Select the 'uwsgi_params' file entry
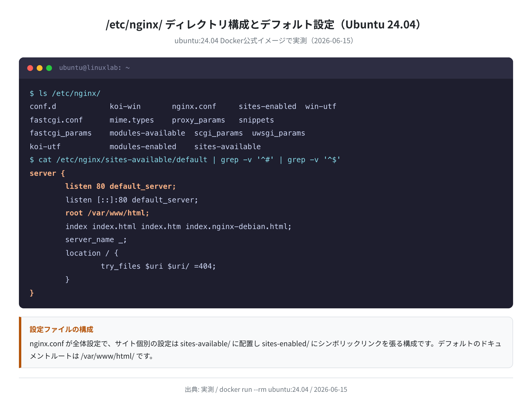 278,133
